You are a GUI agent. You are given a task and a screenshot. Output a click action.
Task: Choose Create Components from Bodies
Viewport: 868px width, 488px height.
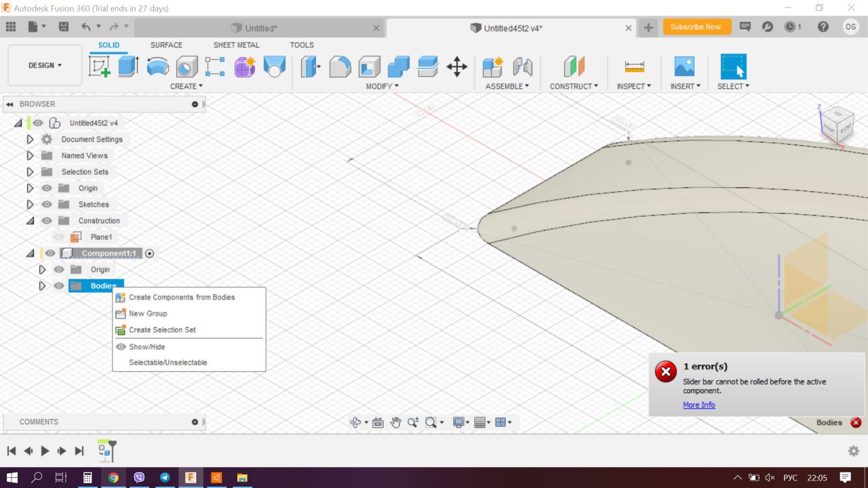tap(182, 298)
